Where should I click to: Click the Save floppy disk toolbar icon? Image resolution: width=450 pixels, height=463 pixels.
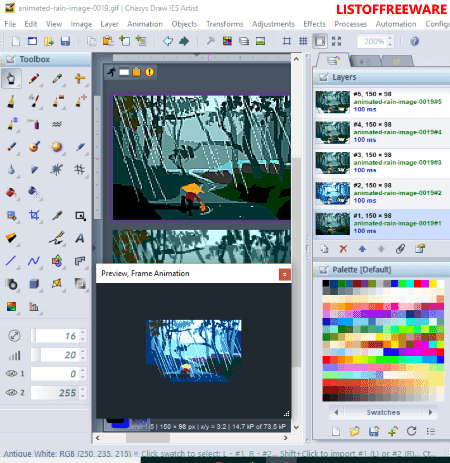click(65, 41)
